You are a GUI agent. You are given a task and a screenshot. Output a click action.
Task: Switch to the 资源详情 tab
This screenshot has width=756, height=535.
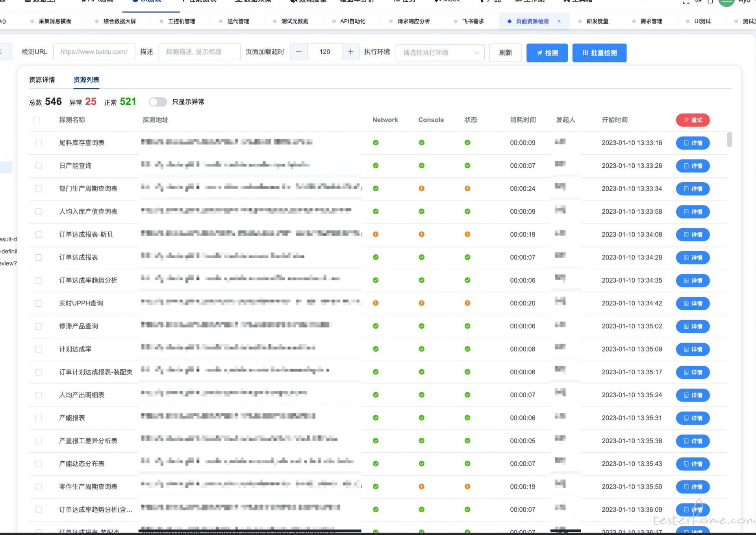click(x=42, y=80)
